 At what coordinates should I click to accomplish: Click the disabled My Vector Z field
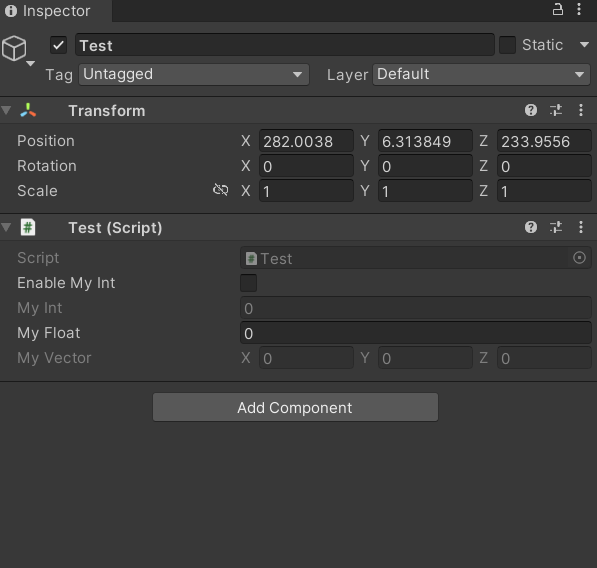coord(544,358)
